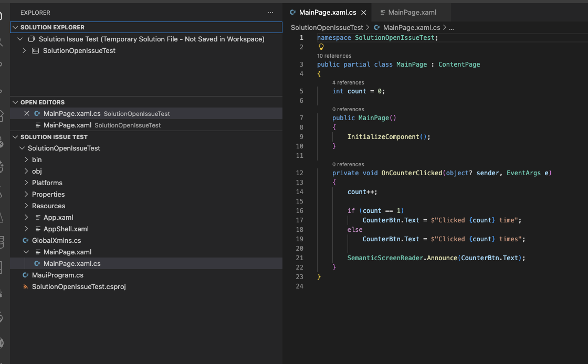Click the orange icon of SolutionOpenIssueTest.csproj
The height and width of the screenshot is (364, 588).
point(25,287)
